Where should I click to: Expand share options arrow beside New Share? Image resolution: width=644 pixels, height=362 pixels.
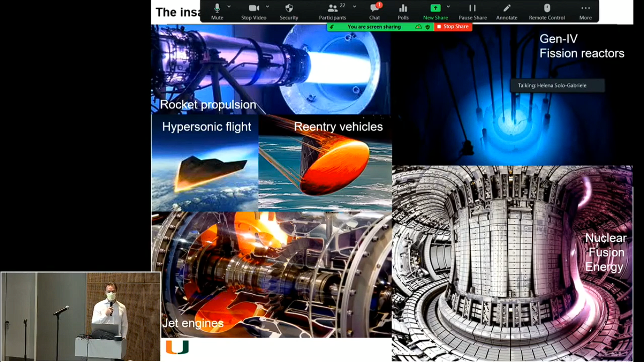click(x=448, y=7)
